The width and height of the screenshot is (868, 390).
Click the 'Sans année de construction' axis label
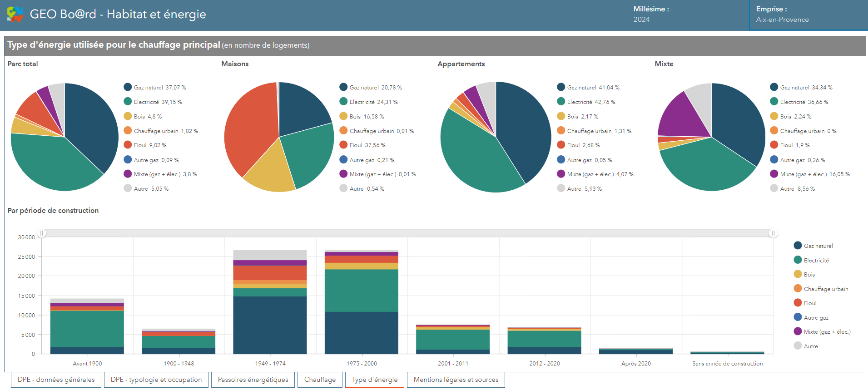(727, 363)
